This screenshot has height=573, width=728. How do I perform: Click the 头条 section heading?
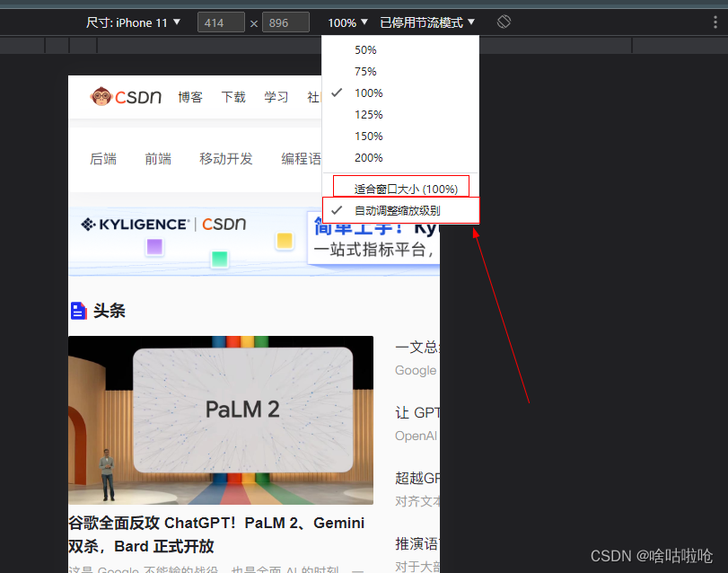(110, 311)
